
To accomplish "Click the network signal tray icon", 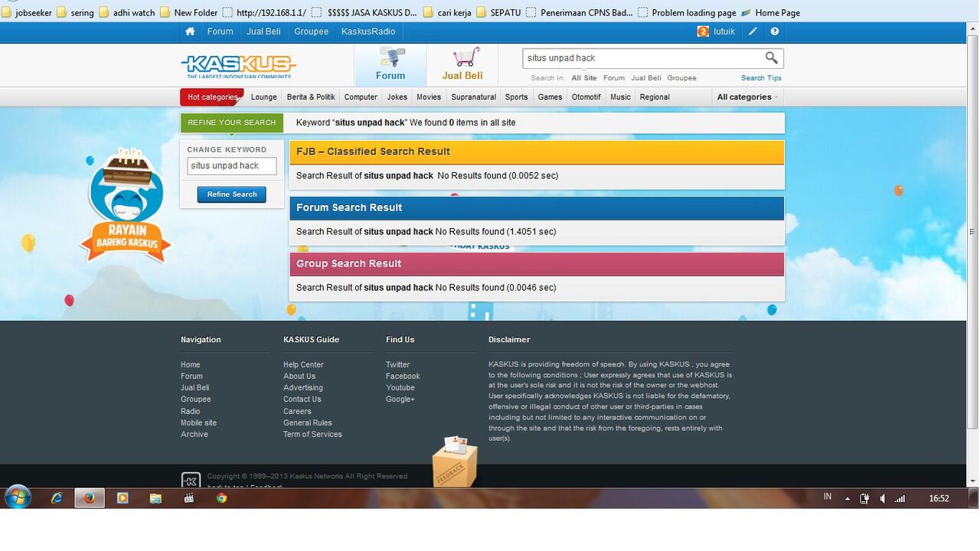I will 900,498.
